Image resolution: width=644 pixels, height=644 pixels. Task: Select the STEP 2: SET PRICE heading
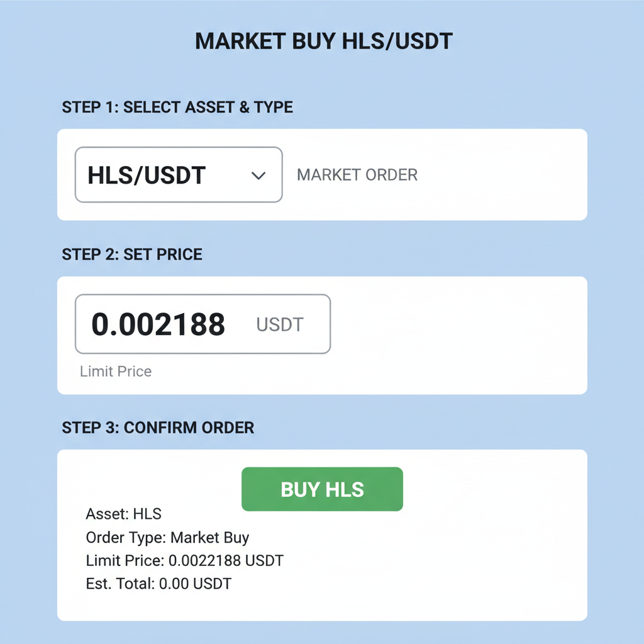point(131,254)
